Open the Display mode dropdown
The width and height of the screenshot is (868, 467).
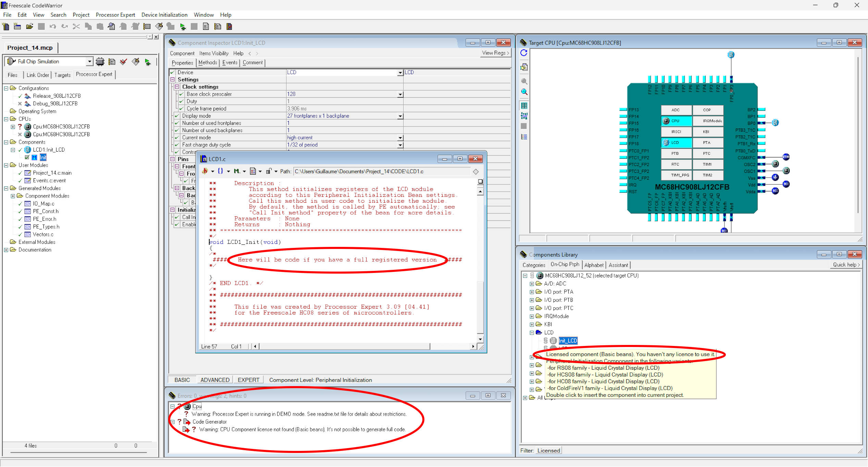click(x=400, y=116)
